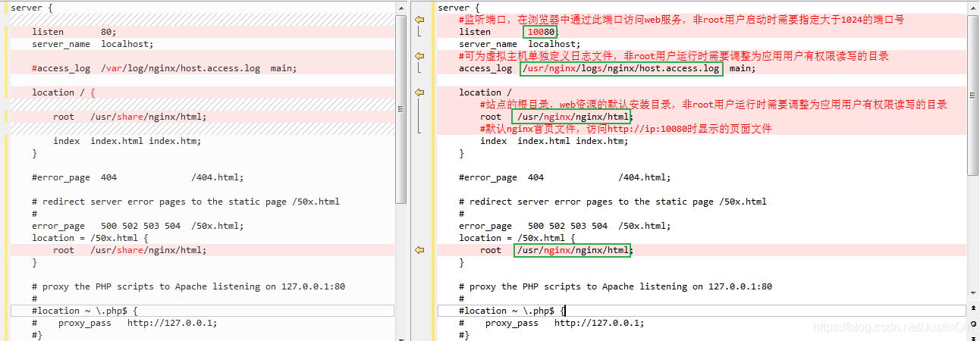The width and height of the screenshot is (980, 341).
Task: Click '#error_page 404' line in left pane
Action: coord(137,177)
